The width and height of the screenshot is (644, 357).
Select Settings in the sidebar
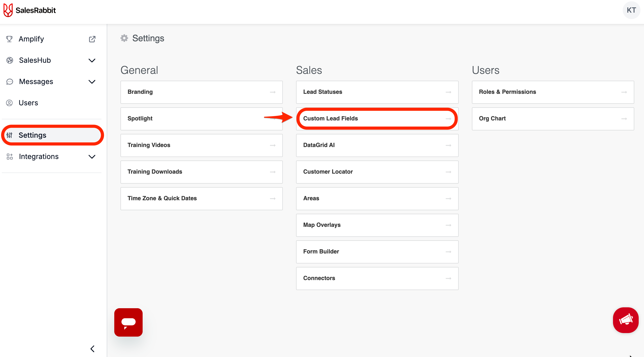coord(52,135)
